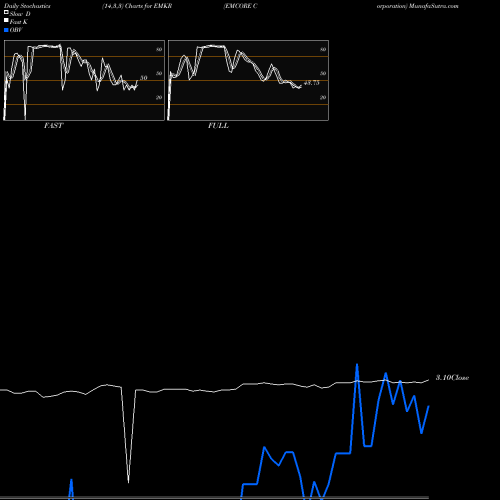Screen dimensions: 500x500
Task: Click the '80' axis label in FULL chart
Action: click(x=323, y=49)
